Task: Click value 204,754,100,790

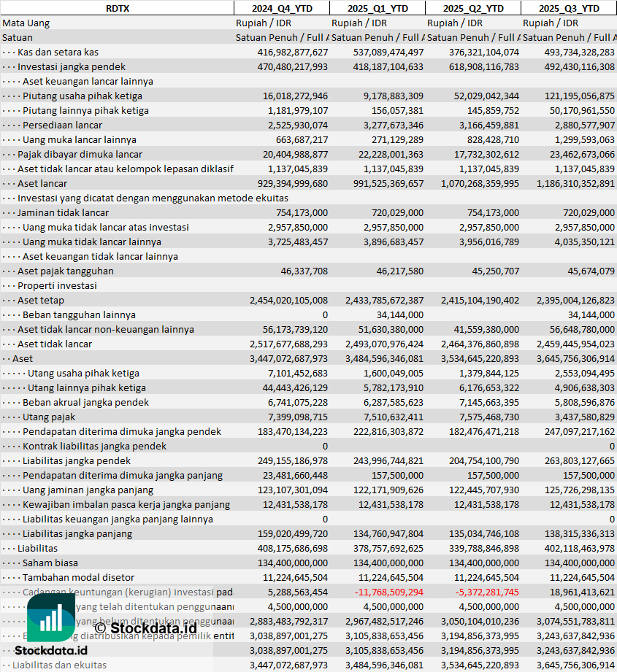Action: click(483, 460)
